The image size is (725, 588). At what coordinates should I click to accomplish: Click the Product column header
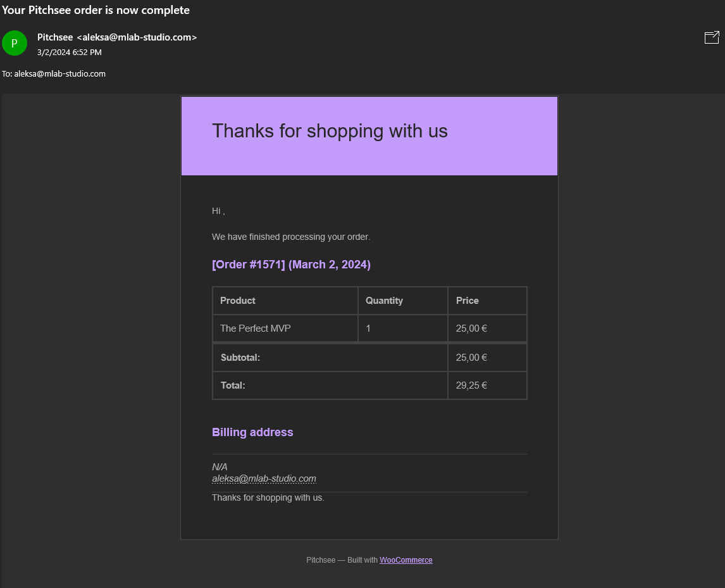click(x=285, y=301)
